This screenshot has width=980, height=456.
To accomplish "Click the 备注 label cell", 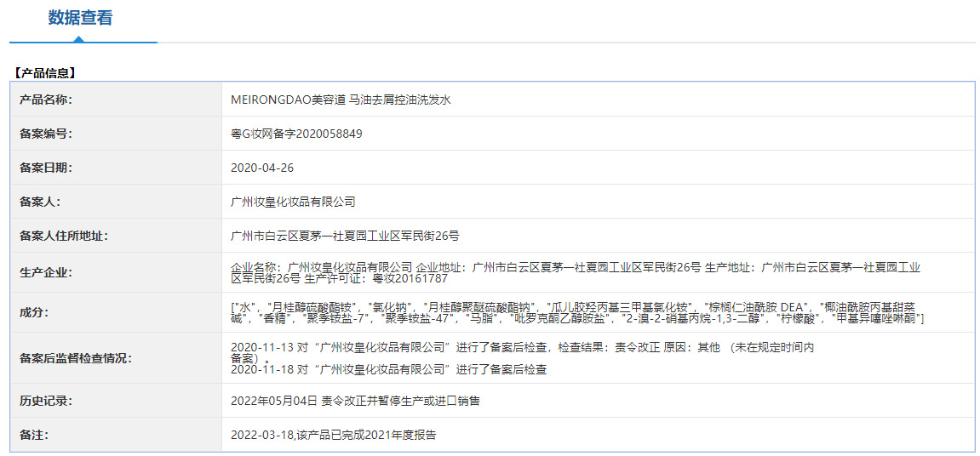I will (116, 434).
